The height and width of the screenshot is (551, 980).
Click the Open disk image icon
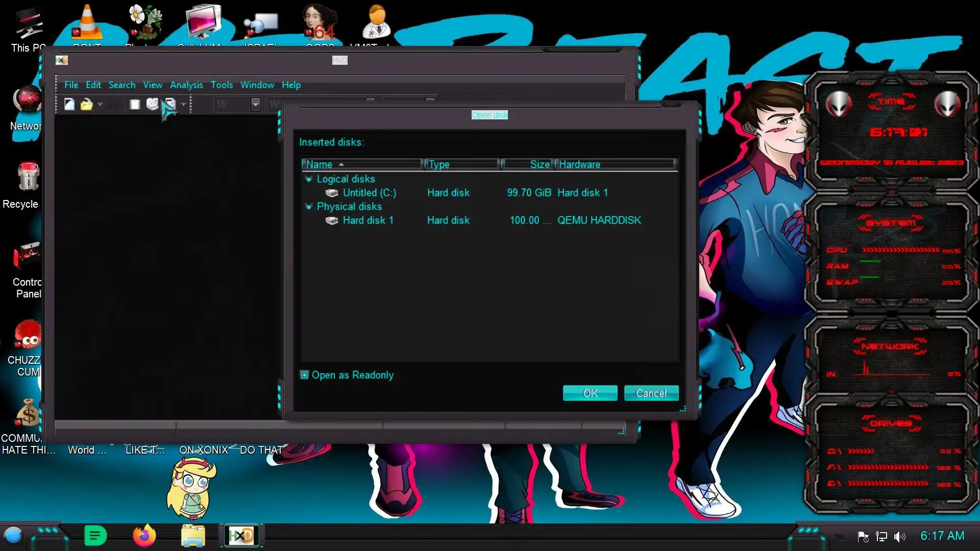170,104
